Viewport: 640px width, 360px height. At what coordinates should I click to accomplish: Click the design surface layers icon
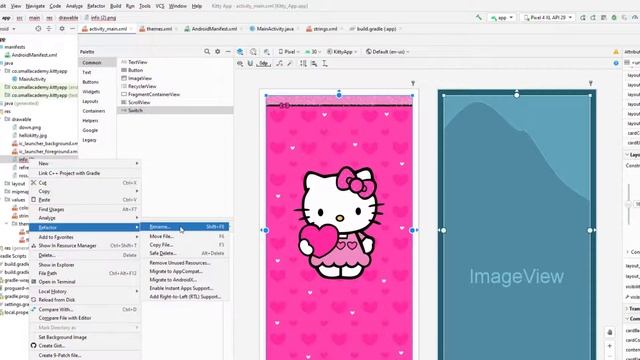[240, 52]
